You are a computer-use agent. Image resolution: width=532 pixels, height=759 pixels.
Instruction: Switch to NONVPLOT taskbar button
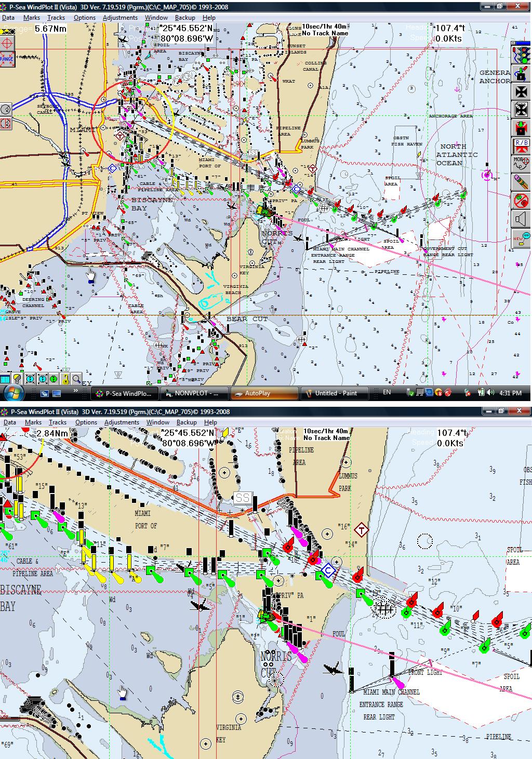point(194,393)
